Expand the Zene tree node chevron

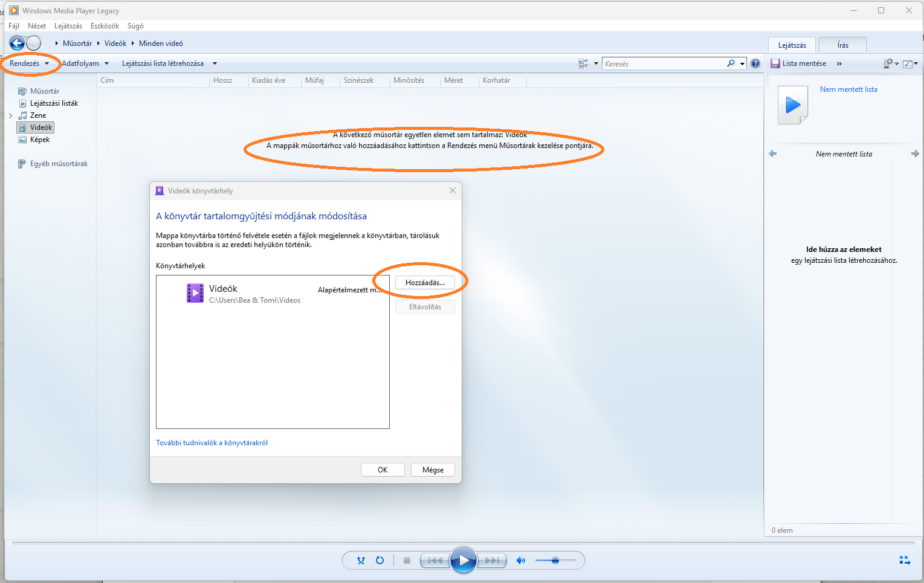coord(11,115)
